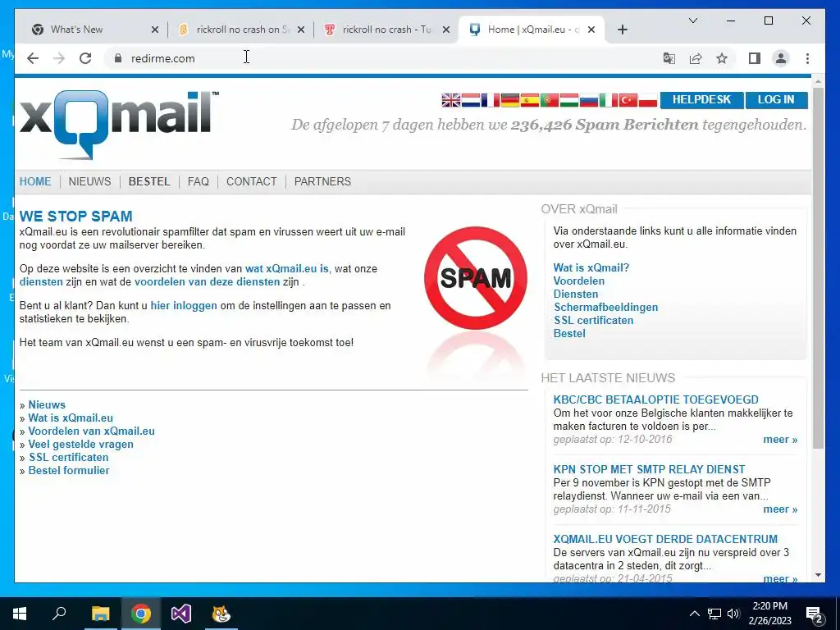This screenshot has height=630, width=840.
Task: Select Turkish using the Turkey flag
Action: 628,100
